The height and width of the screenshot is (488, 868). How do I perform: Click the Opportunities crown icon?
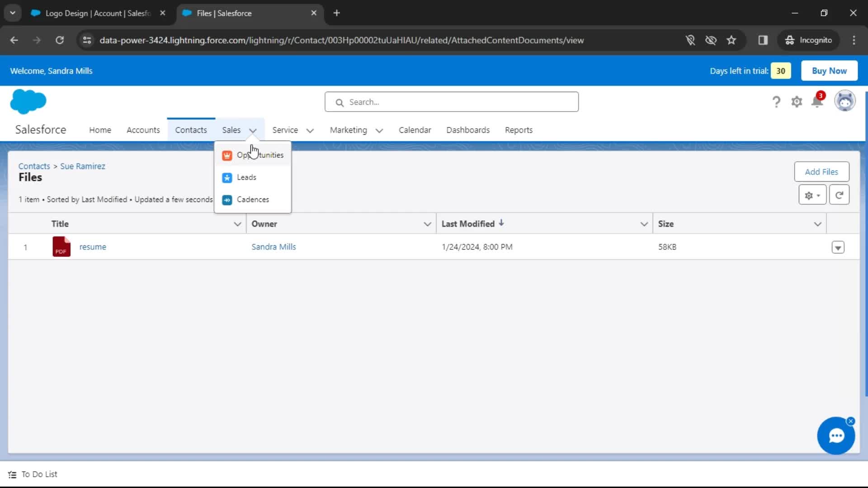[x=227, y=155]
